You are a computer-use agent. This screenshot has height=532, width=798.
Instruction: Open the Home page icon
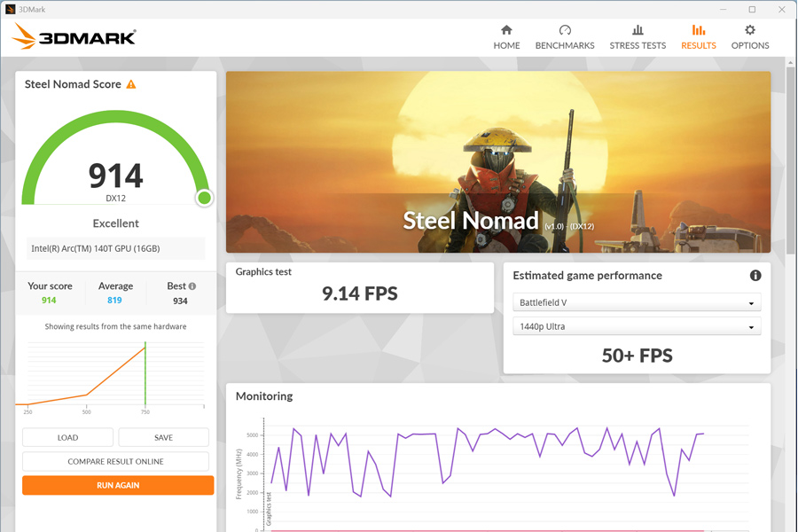(x=506, y=30)
